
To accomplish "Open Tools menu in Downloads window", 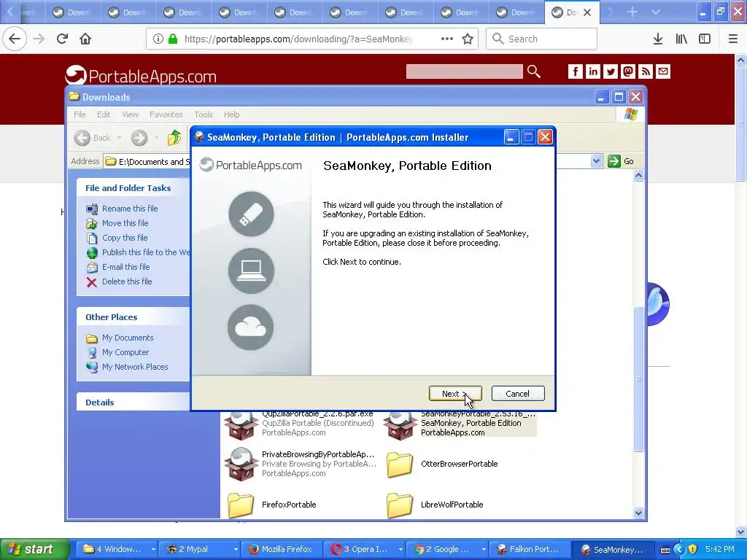I will 203,114.
